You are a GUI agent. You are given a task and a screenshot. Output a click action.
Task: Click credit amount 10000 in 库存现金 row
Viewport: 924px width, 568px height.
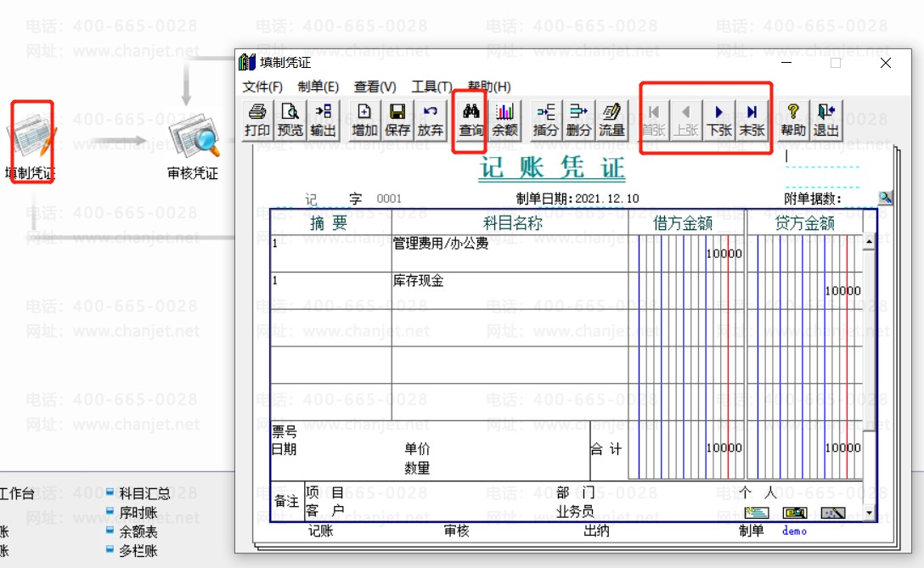click(842, 290)
